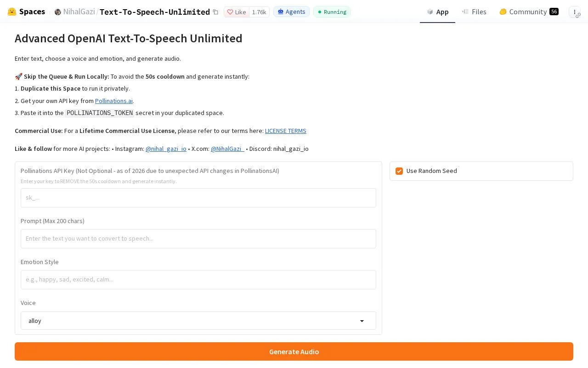Toggle the Use Random Seed checkbox
The image size is (588, 368).
pos(399,171)
